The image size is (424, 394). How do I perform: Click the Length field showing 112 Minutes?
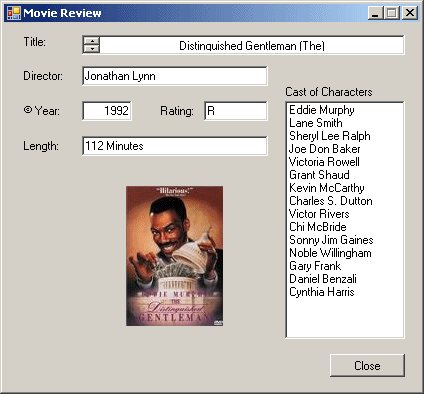175,146
